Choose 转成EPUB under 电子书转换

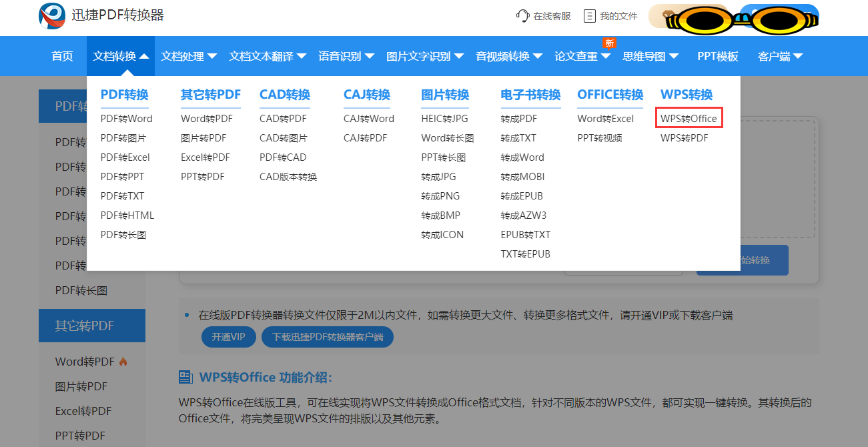(x=522, y=196)
